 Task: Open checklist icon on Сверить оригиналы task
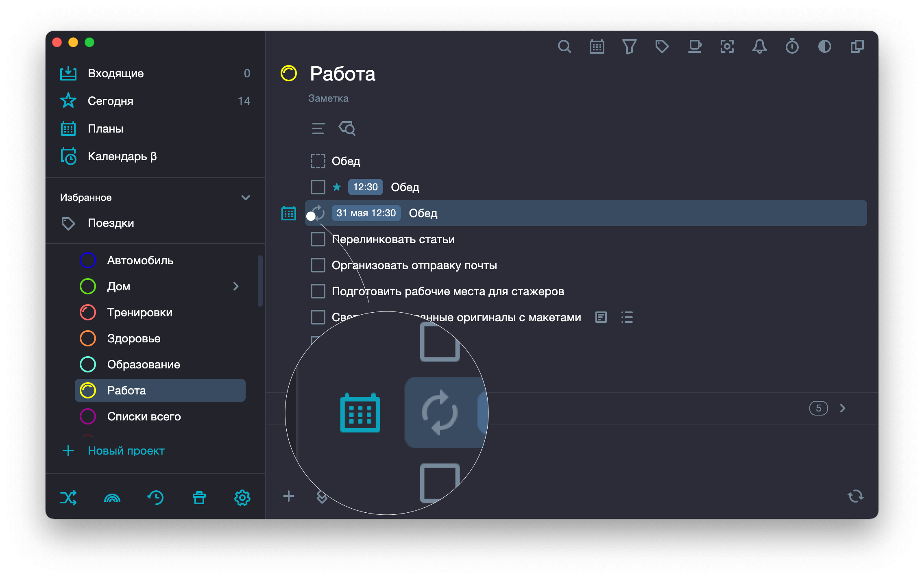[627, 317]
